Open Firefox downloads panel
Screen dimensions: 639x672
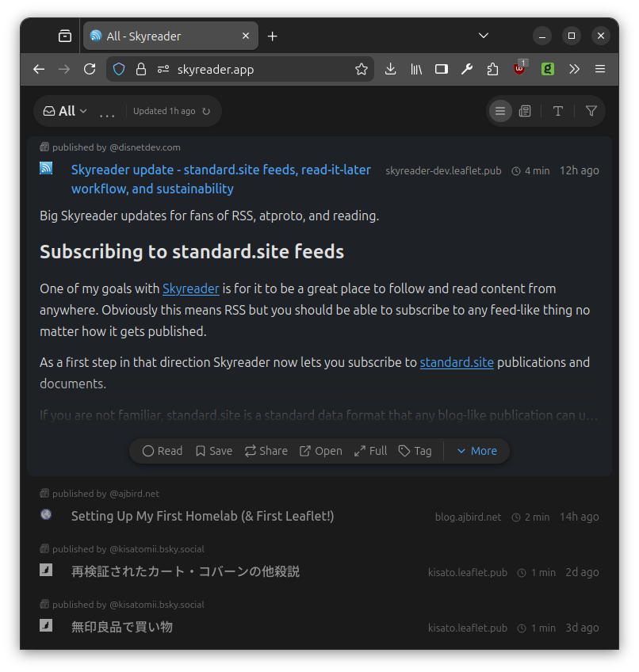[390, 69]
